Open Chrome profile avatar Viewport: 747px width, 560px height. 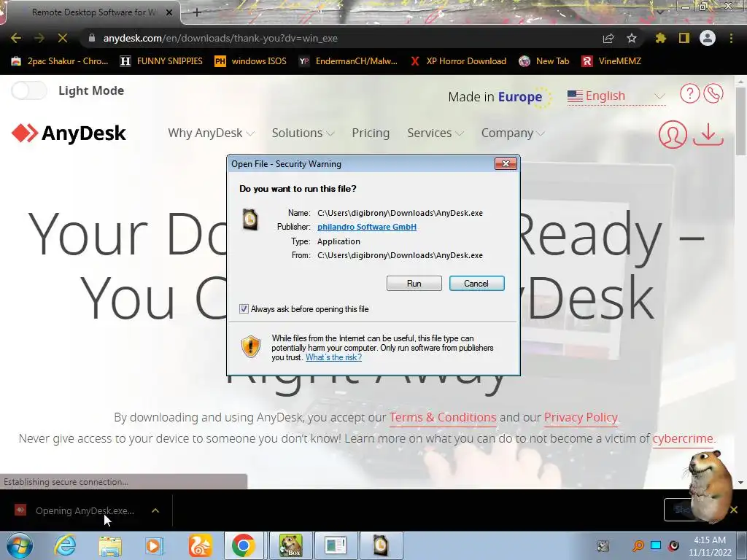[x=708, y=38]
